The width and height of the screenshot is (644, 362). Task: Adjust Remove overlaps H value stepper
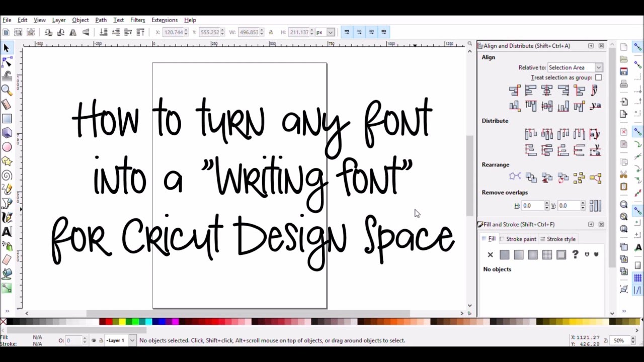(546, 206)
